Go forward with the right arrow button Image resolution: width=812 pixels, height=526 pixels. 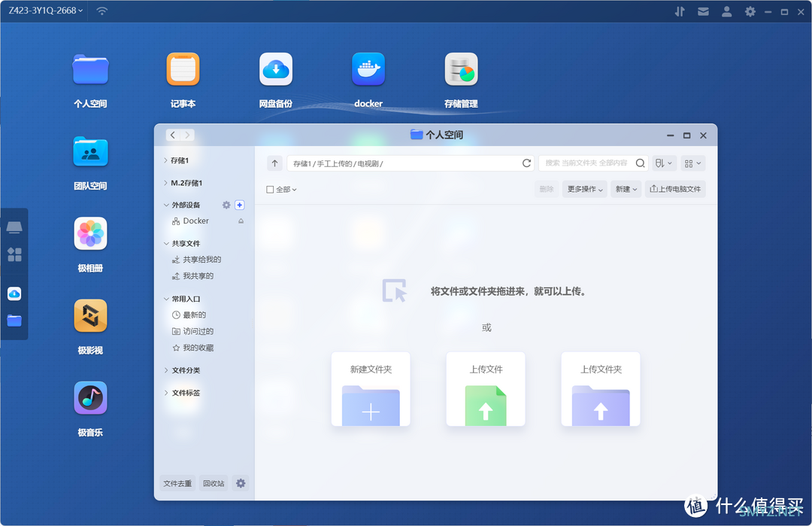[187, 135]
